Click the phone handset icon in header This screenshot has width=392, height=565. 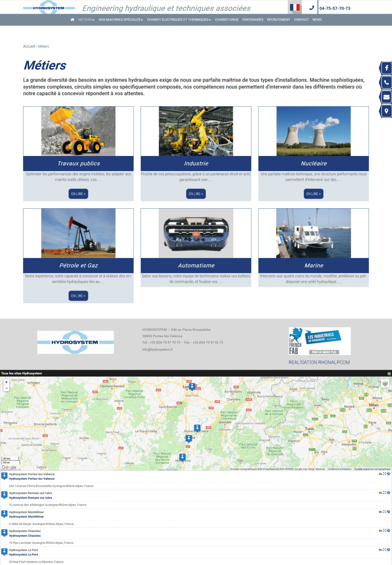(x=311, y=8)
